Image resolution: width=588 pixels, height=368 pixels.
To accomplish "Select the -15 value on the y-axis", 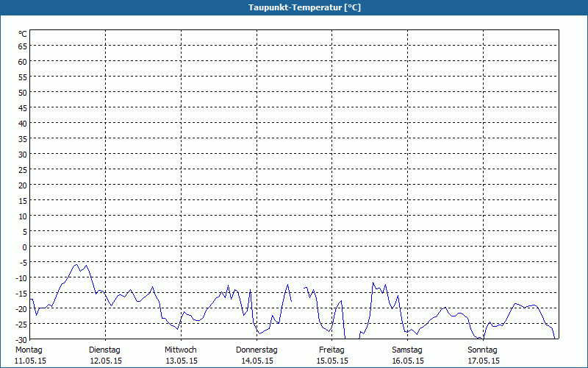I will coord(21,294).
